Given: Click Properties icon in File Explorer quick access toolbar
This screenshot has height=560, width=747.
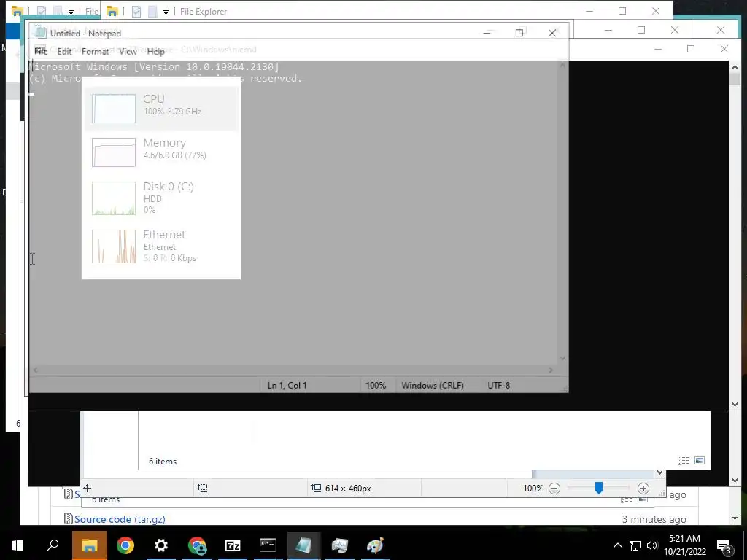Looking at the screenshot, I should click(136, 11).
